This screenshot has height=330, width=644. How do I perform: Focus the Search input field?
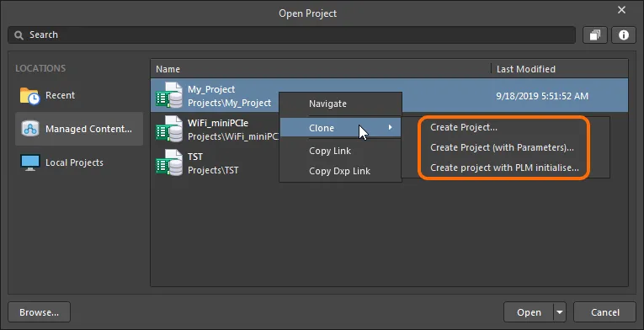(x=291, y=35)
